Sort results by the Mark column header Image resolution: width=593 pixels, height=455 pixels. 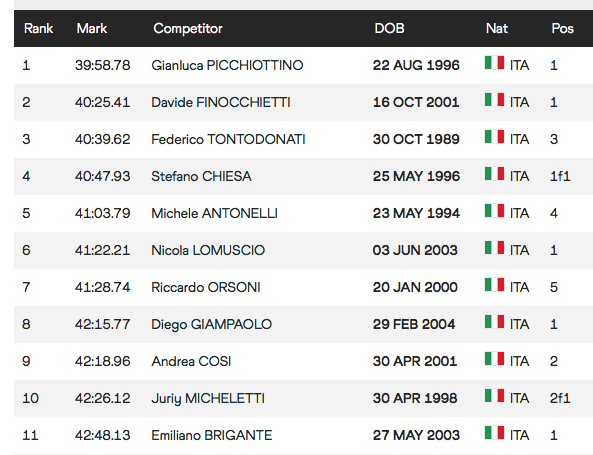(x=92, y=28)
